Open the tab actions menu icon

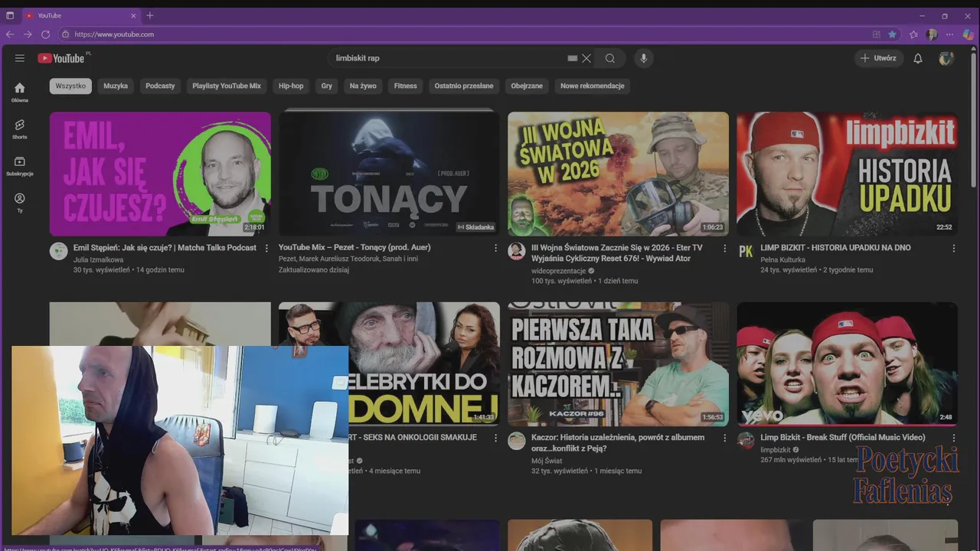pos(10,15)
